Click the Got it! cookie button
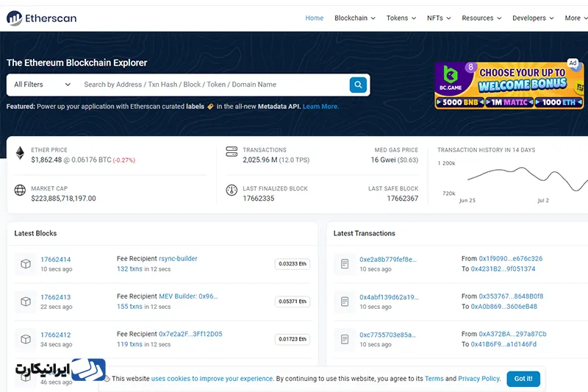The image size is (588, 392). [523, 379]
